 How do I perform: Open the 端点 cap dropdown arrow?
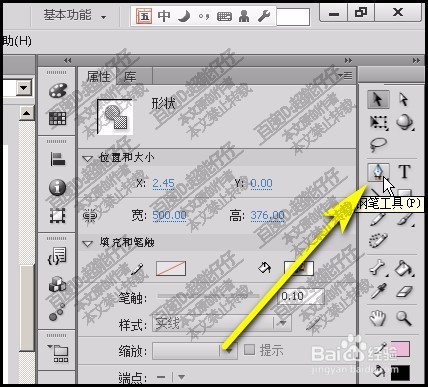pos(181,377)
